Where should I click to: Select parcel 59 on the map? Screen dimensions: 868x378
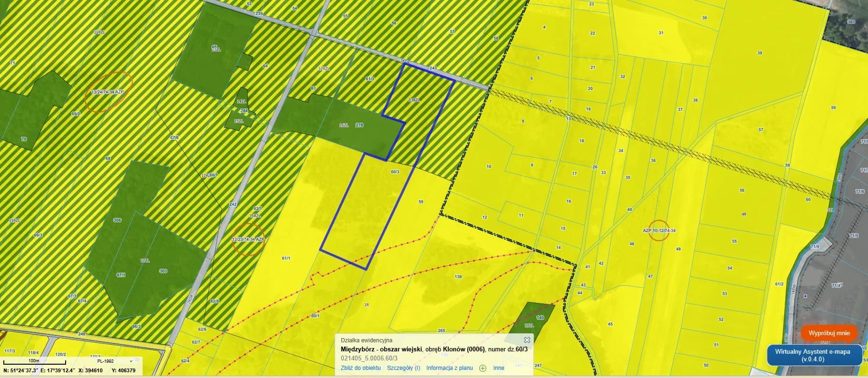coord(421,202)
